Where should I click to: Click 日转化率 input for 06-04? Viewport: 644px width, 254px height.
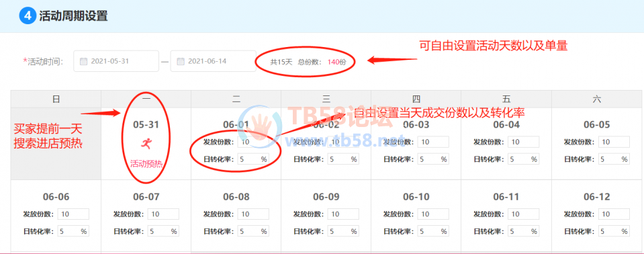click(524, 159)
